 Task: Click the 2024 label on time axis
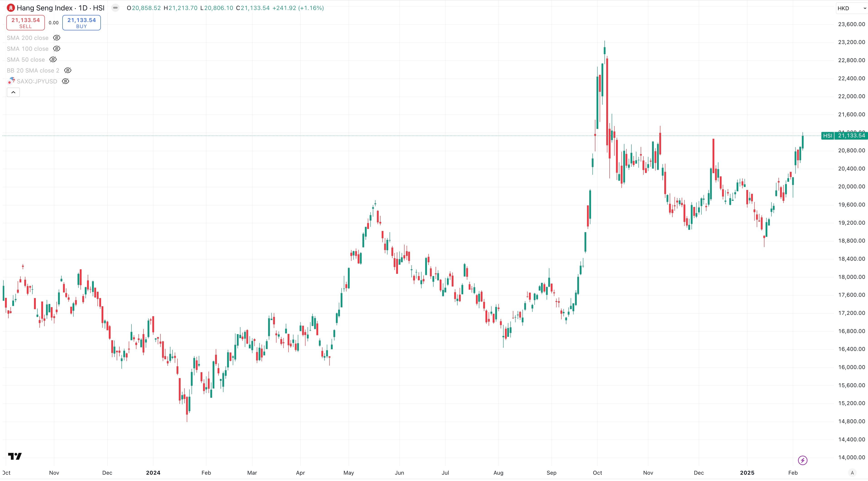153,473
